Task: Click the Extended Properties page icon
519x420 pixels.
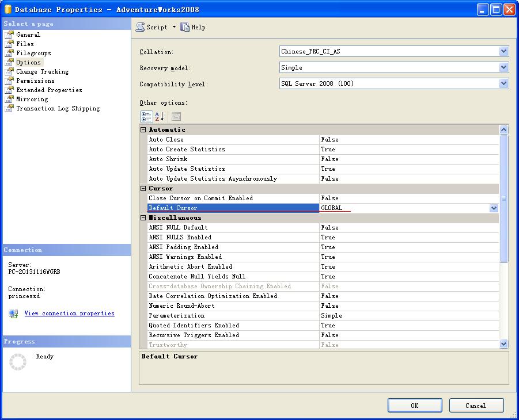Action: [9, 90]
